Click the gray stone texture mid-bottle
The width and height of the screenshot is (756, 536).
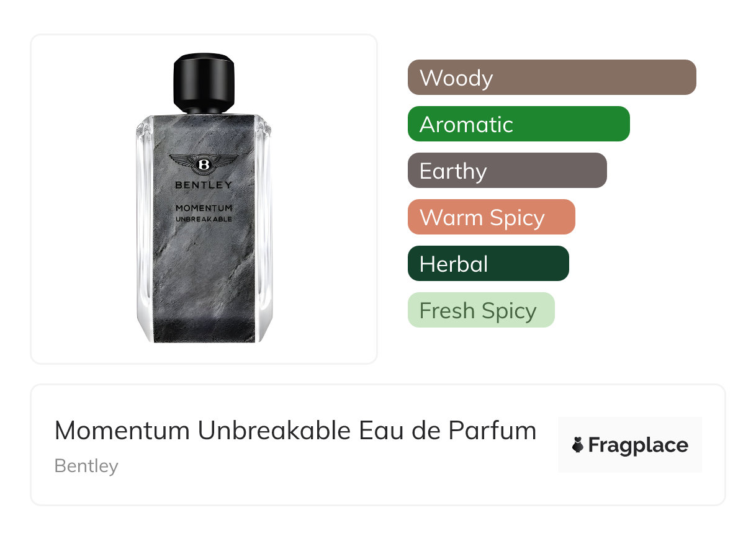204,267
